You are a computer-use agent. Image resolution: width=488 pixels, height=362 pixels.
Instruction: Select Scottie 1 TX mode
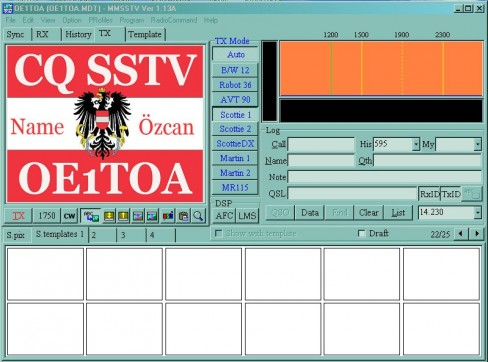coord(235,115)
